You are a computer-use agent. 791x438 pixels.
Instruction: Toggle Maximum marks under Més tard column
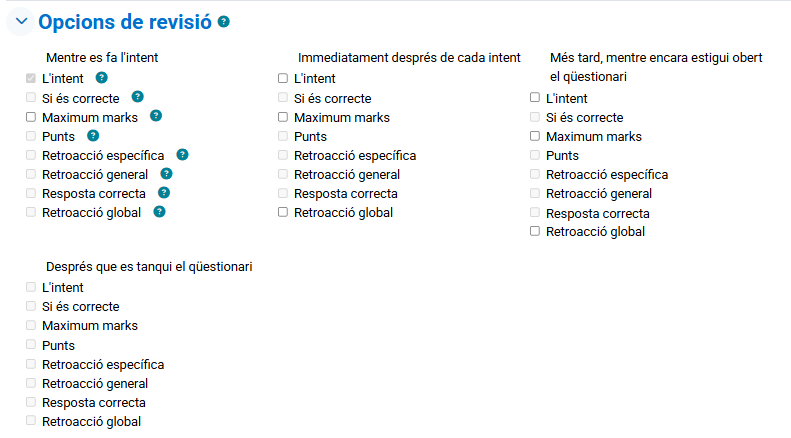[x=535, y=136]
